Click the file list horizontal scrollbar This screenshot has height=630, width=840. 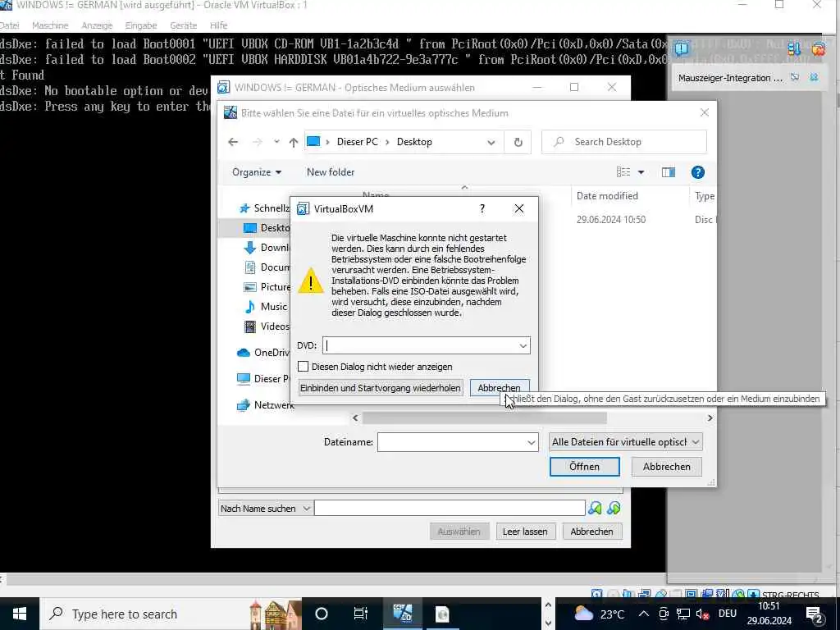coord(484,418)
